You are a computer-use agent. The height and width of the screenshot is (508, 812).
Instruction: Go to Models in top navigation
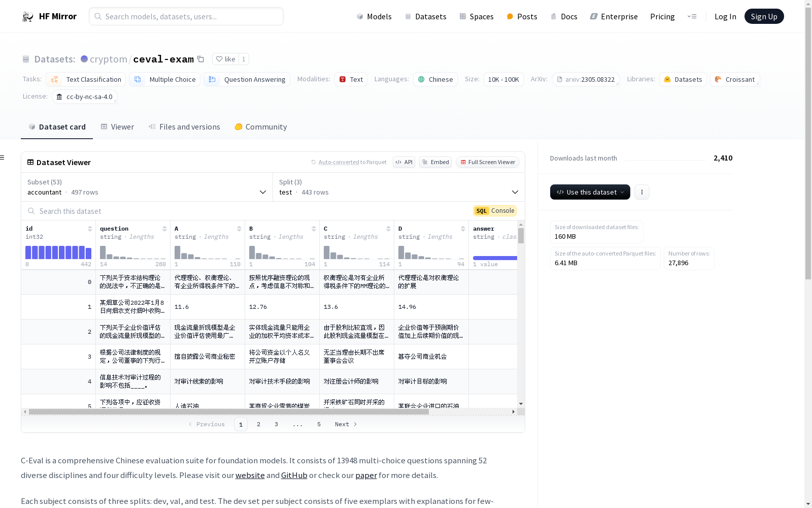coord(374,16)
